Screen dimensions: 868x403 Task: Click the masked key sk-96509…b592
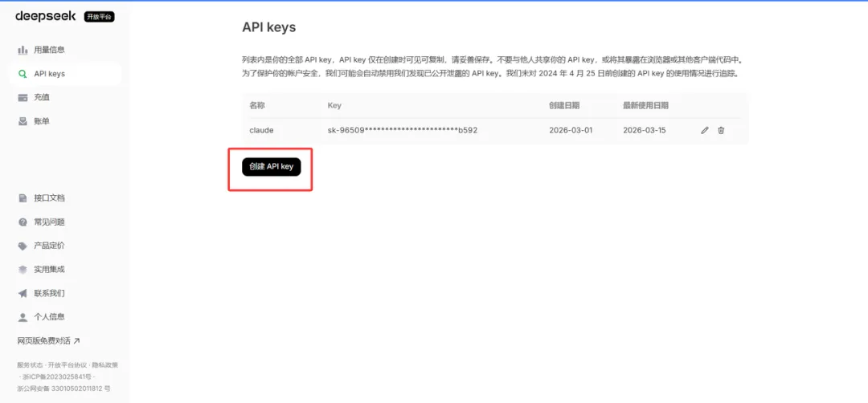coord(403,131)
